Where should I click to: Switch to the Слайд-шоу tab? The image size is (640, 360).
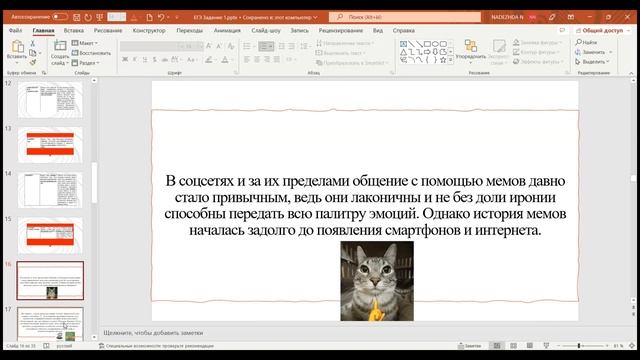click(266, 31)
